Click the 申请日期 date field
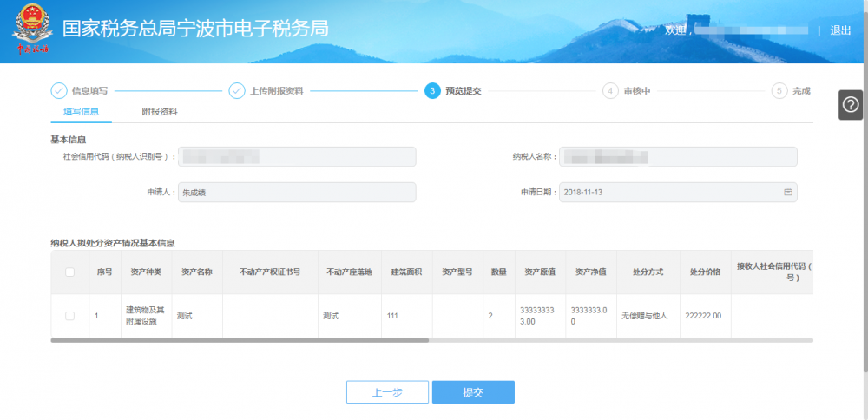Screen dimensions: 868x420 pyautogui.click(x=678, y=192)
